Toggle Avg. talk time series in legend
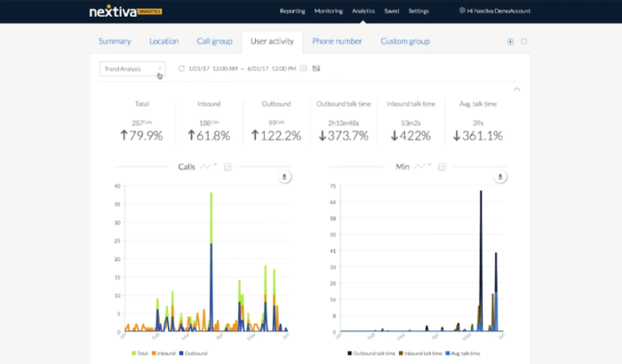The height and width of the screenshot is (364, 622). 463,354
